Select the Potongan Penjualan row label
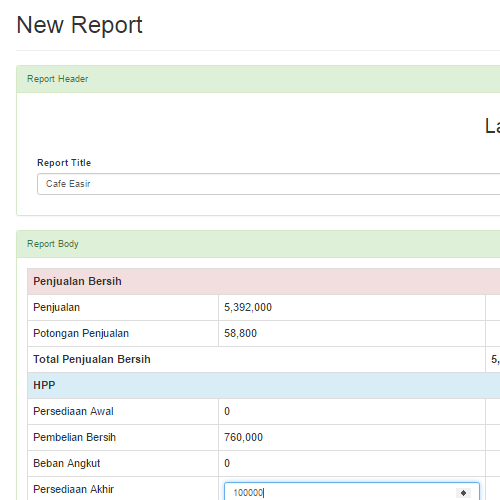The image size is (500, 500). point(81,333)
